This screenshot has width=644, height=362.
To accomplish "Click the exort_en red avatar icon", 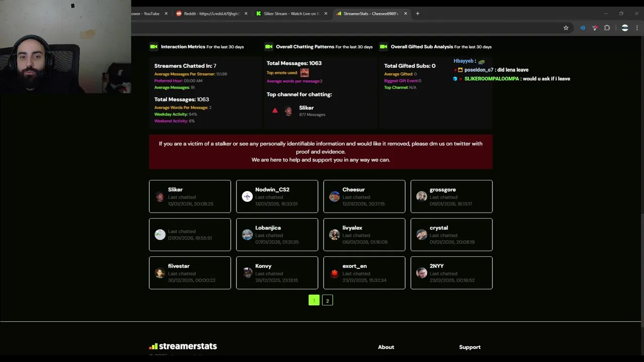I will [x=335, y=273].
